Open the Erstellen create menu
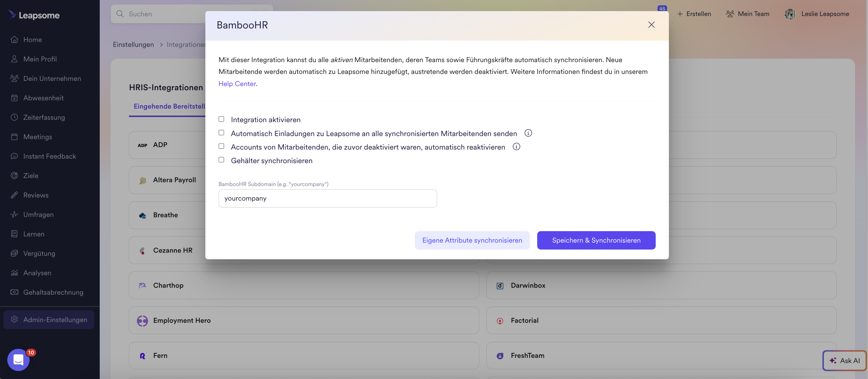Screen dimensions: 868x379 click(694, 14)
